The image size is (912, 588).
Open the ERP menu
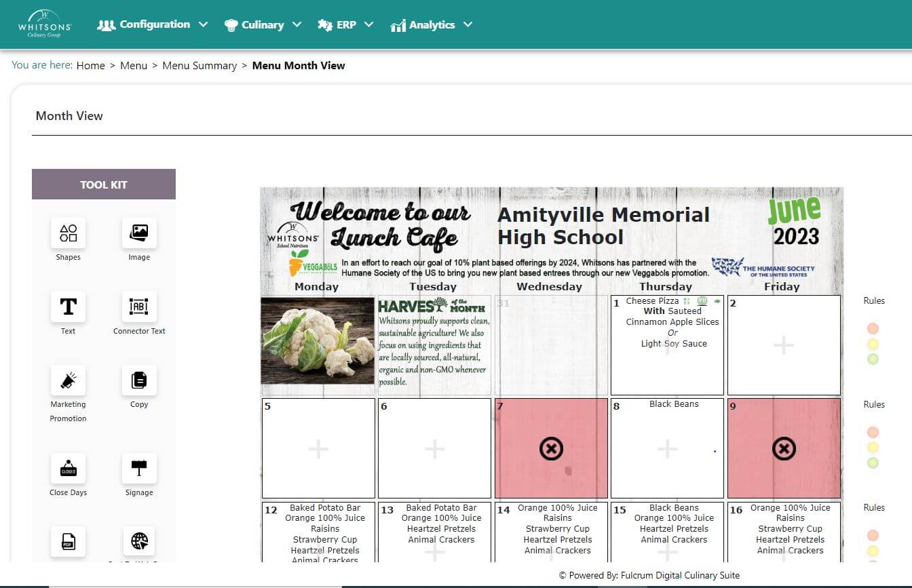click(346, 24)
